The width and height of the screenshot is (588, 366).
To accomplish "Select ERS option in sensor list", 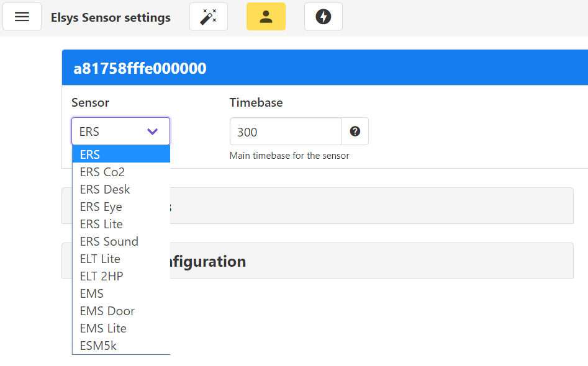I will point(121,154).
